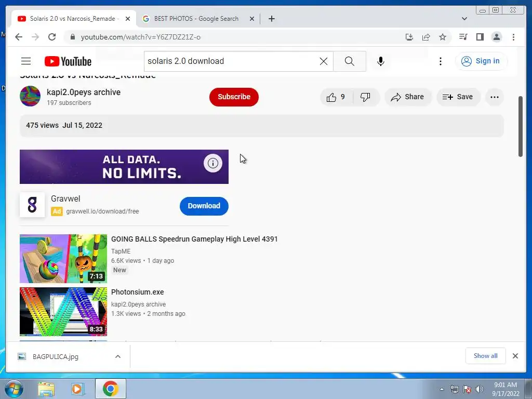
Task: Expand the tab search dropdown
Action: (x=464, y=19)
